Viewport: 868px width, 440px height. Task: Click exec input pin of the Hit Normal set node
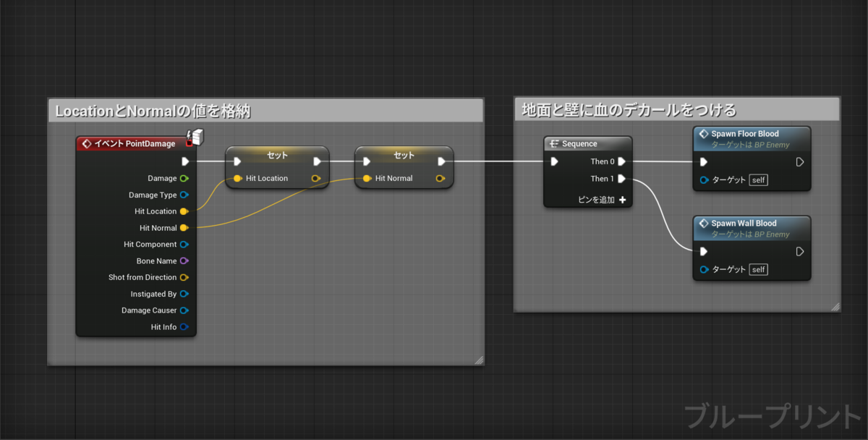(x=367, y=161)
